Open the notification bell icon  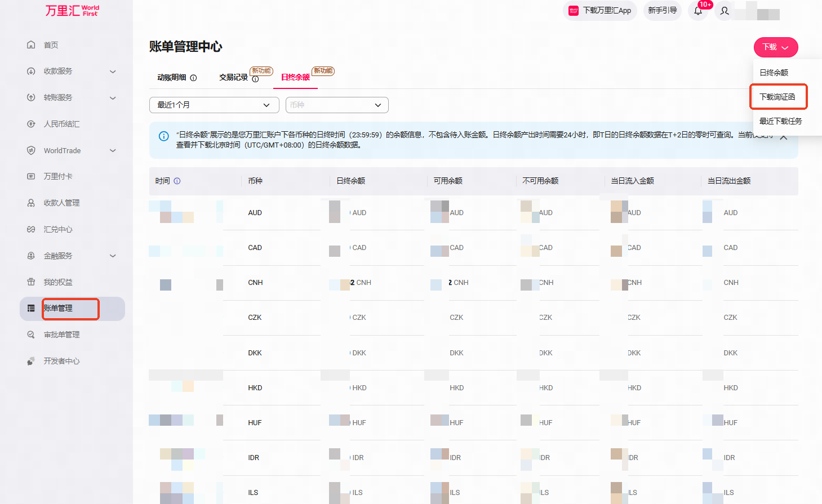(698, 11)
